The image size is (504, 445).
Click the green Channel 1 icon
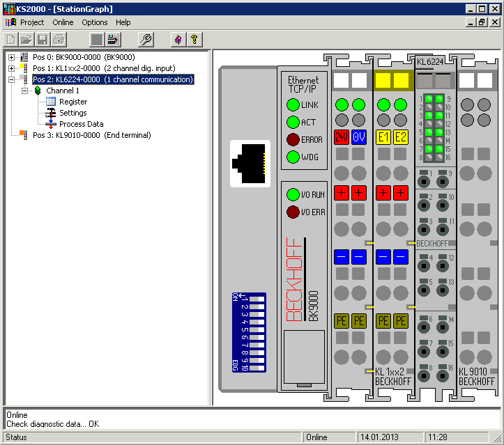[38, 91]
